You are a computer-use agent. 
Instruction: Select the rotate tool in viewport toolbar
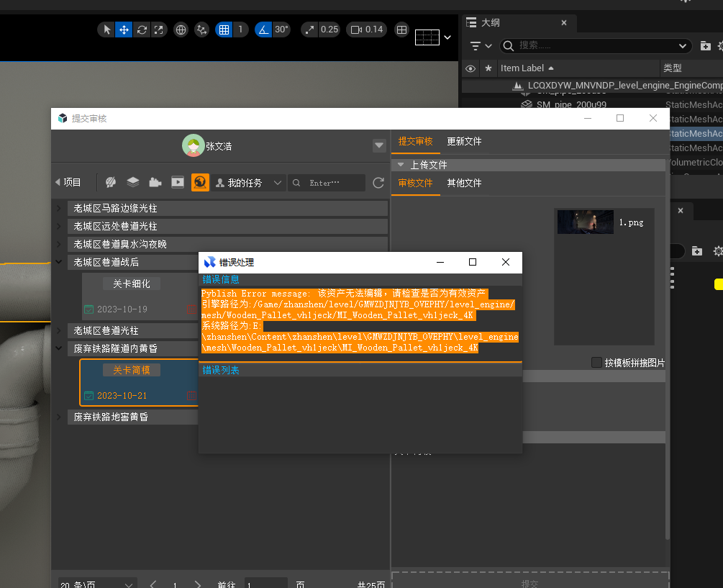coord(142,30)
